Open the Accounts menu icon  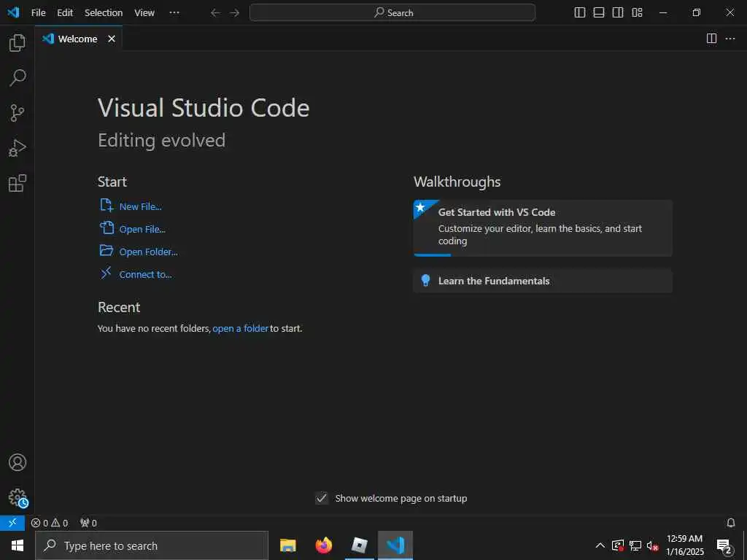(x=18, y=462)
